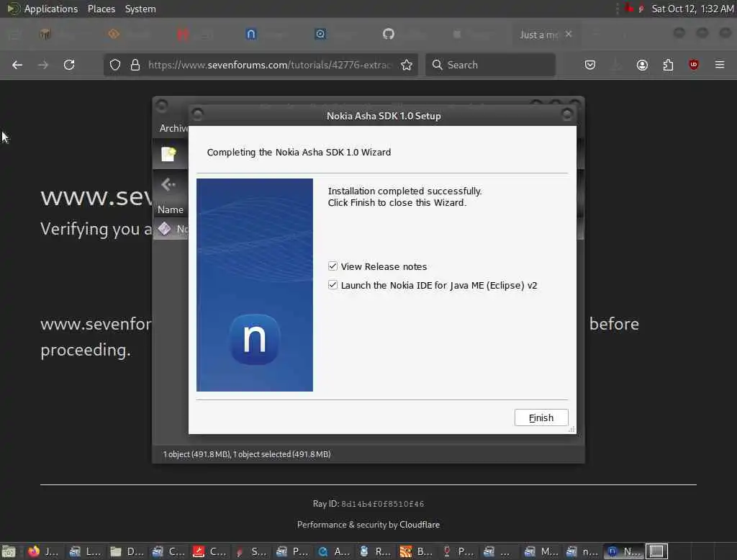Click the date and time clock
This screenshot has height=560, width=737.
point(692,9)
